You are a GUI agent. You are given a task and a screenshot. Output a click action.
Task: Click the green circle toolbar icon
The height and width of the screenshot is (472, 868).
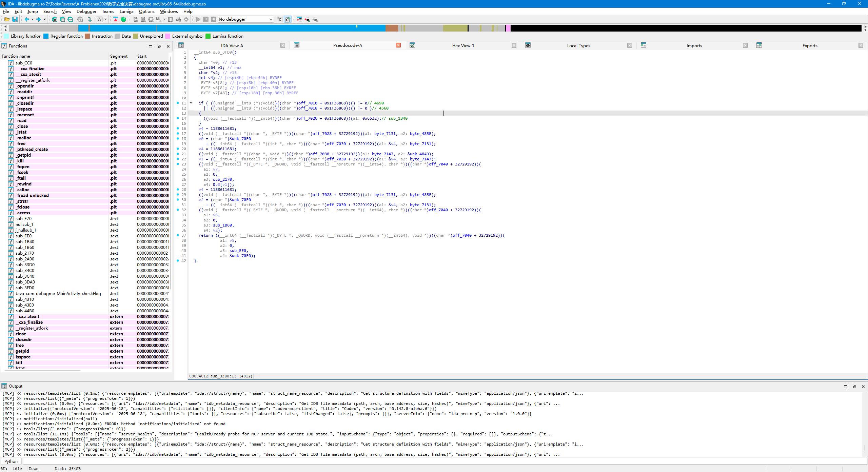(x=123, y=19)
